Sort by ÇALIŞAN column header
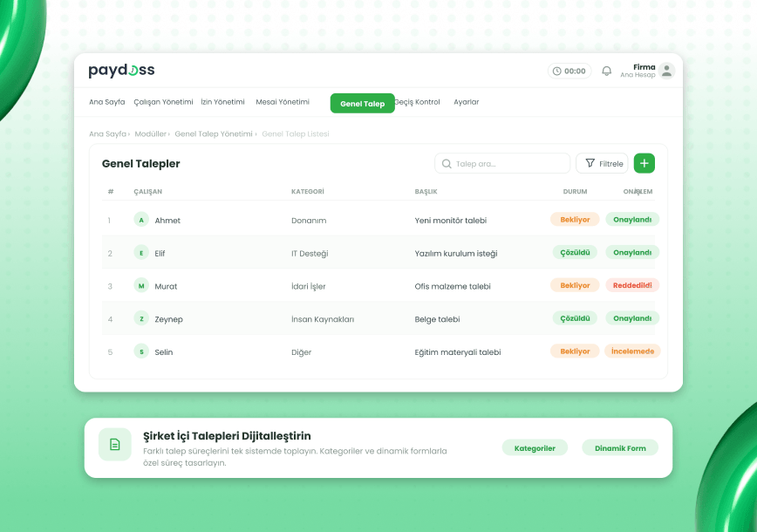 point(147,192)
